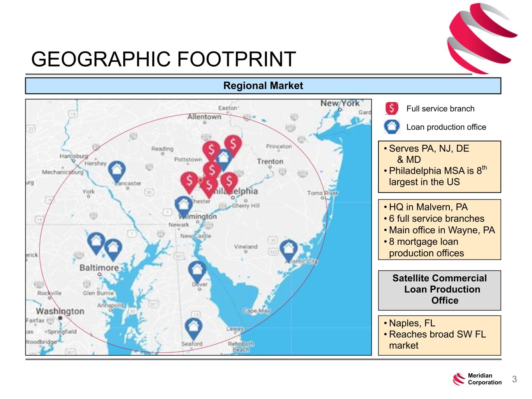Click the Mechanicsburg map label
Screen dimensions: 532x399
[x=62, y=172]
